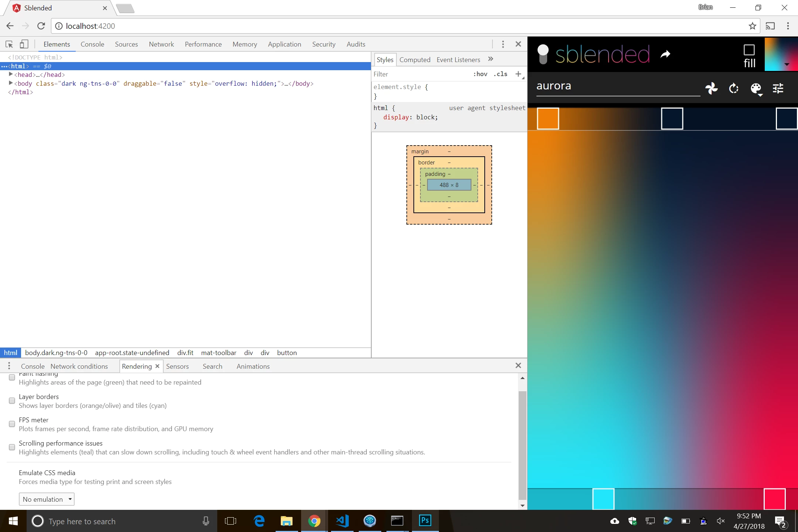Click the .cls button in Styles
The width and height of the screenshot is (798, 532).
[500, 74]
